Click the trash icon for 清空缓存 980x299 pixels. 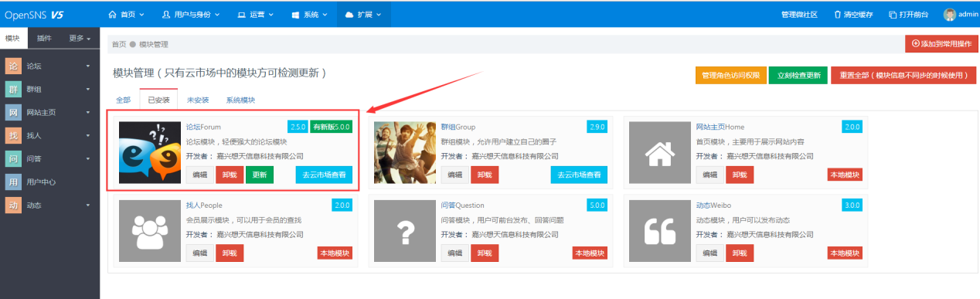(x=837, y=14)
